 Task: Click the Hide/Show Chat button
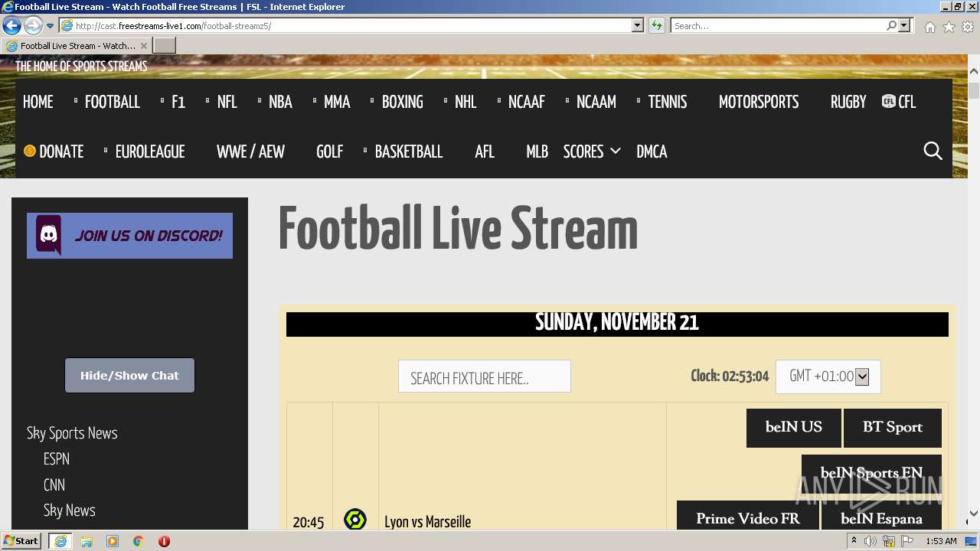[129, 376]
